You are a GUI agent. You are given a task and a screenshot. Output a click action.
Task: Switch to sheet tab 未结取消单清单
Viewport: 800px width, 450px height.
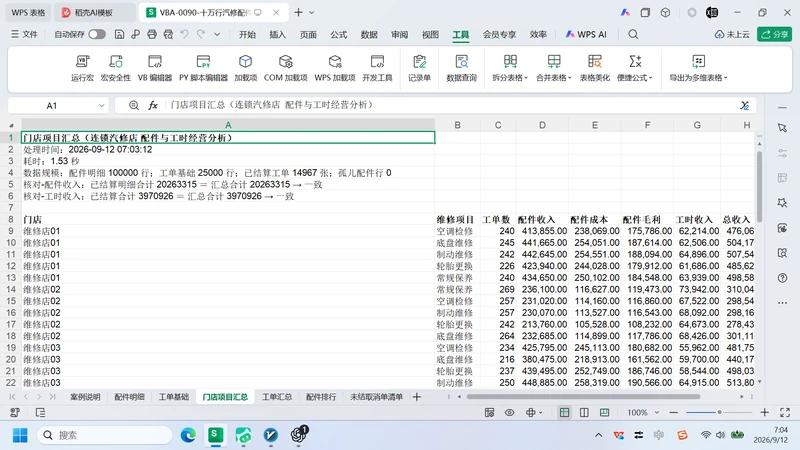(x=377, y=397)
